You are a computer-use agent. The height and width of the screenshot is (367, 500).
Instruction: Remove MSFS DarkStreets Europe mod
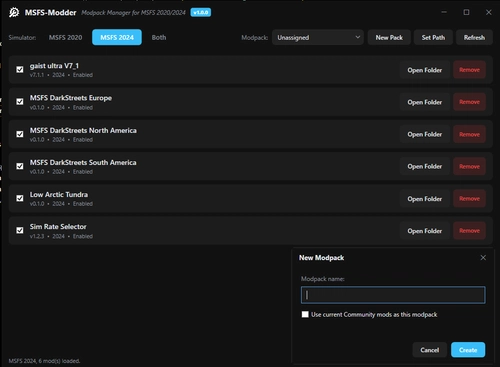pos(469,102)
